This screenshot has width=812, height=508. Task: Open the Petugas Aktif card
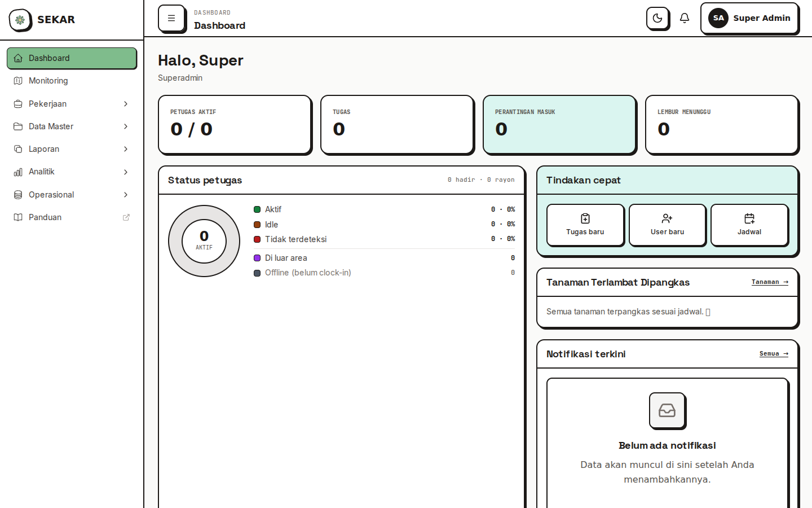(x=235, y=124)
